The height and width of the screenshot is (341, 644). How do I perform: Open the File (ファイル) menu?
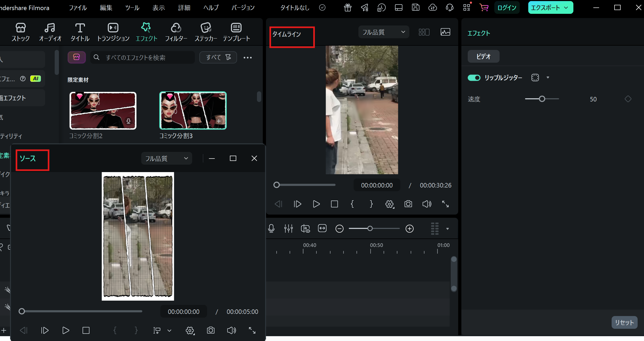pyautogui.click(x=78, y=8)
